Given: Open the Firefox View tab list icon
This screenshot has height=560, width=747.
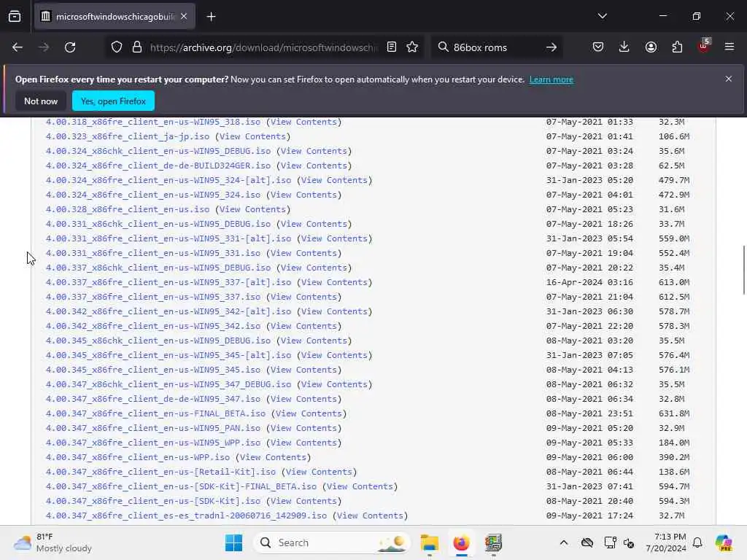Looking at the screenshot, I should tap(15, 17).
